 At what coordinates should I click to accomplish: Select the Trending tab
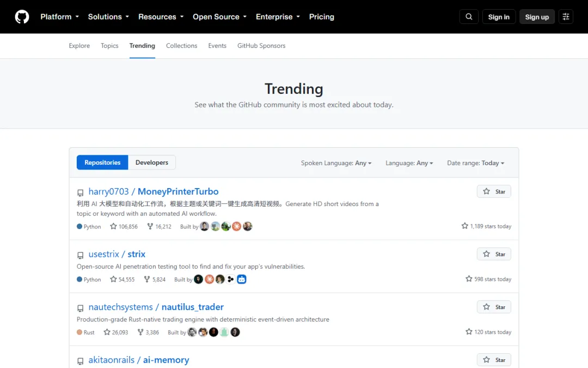[142, 46]
